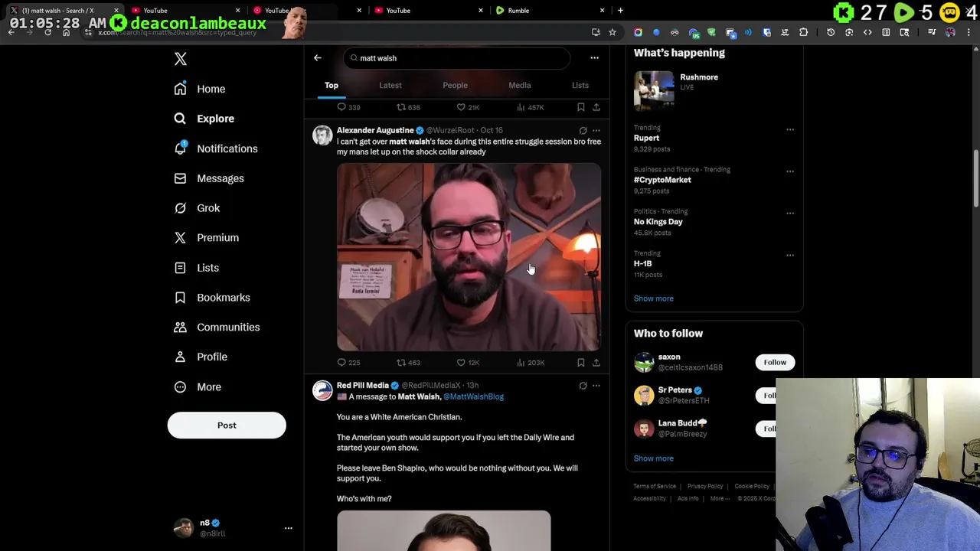Open a new browser tab
Viewport: 980px width, 551px height.
pos(620,11)
